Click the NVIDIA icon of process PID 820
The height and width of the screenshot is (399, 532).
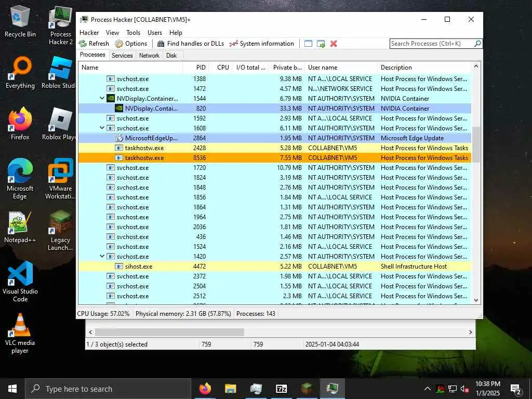pyautogui.click(x=119, y=108)
